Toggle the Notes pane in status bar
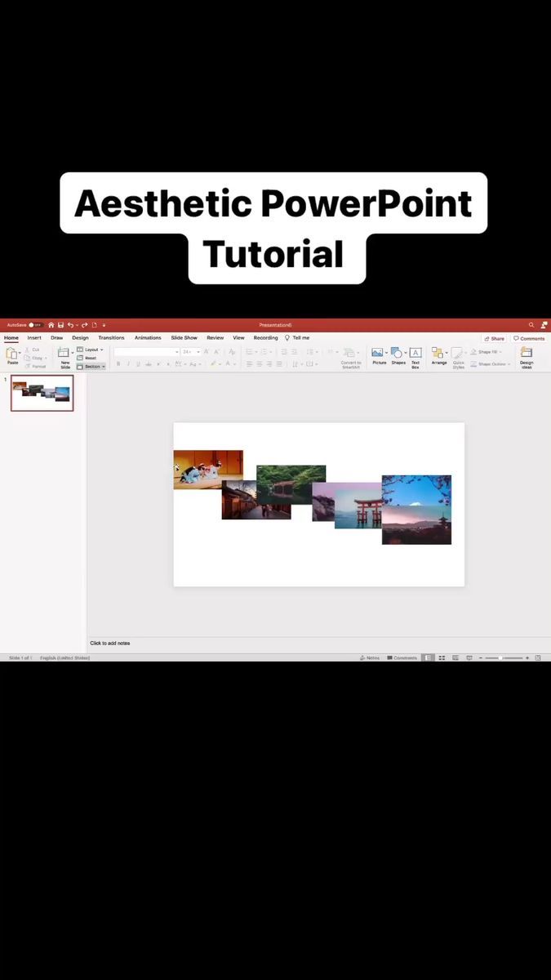This screenshot has width=551, height=980. coord(370,657)
